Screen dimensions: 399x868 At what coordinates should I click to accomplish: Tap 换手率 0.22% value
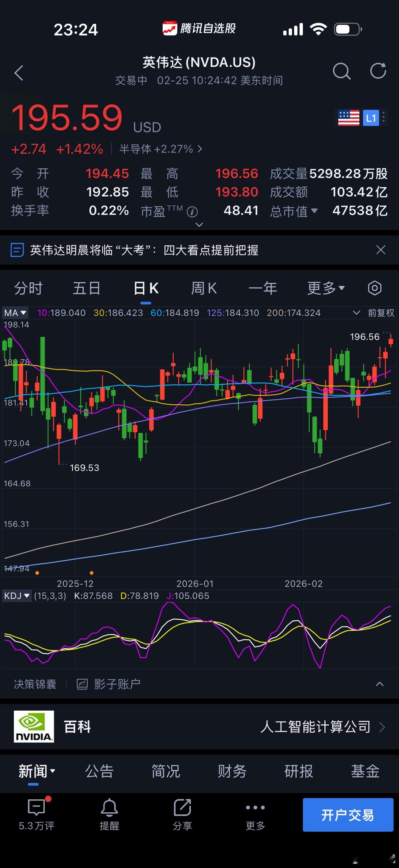click(x=109, y=210)
